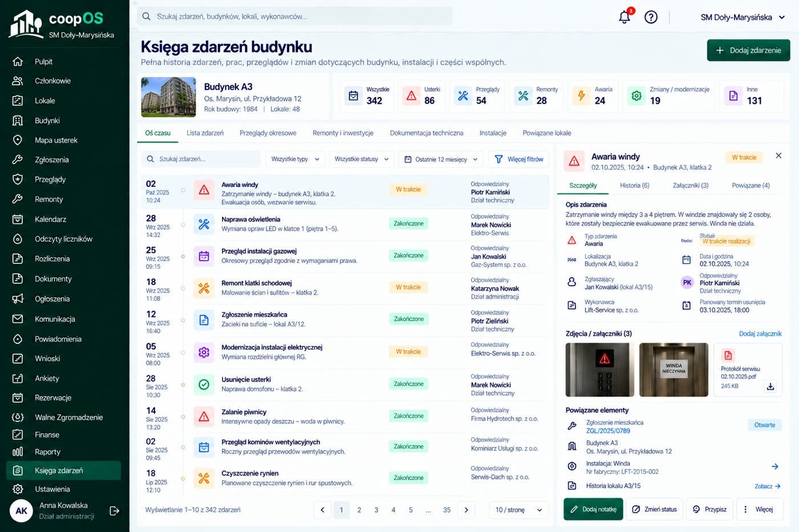Click the Dodaj notatkę button
799x532 pixels.
click(x=594, y=509)
